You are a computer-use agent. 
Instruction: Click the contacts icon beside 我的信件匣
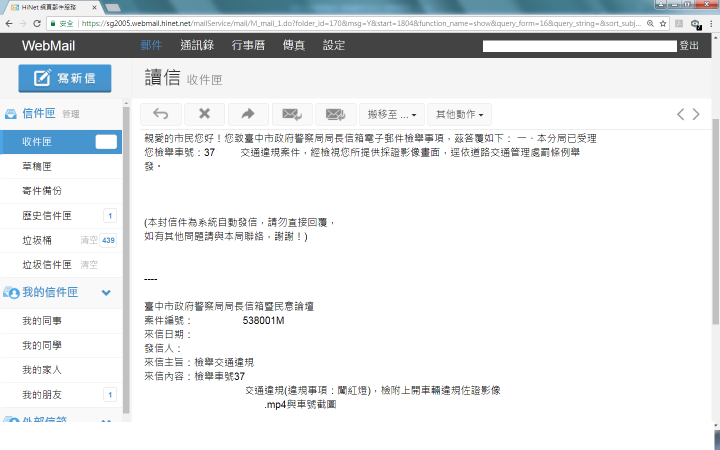(x=11, y=292)
